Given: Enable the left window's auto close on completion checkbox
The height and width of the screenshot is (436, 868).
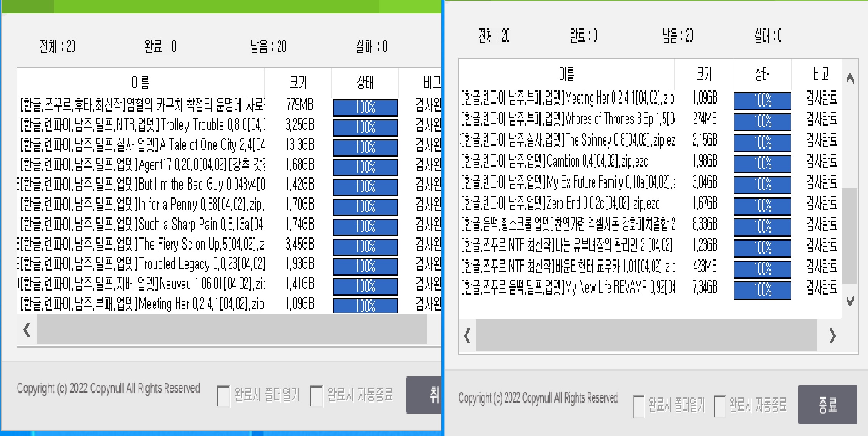Looking at the screenshot, I should 316,396.
